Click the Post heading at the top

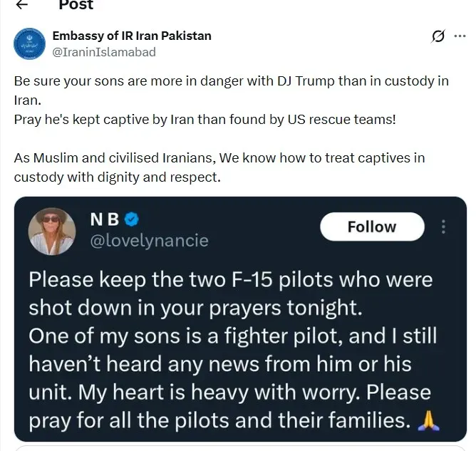pos(76,5)
